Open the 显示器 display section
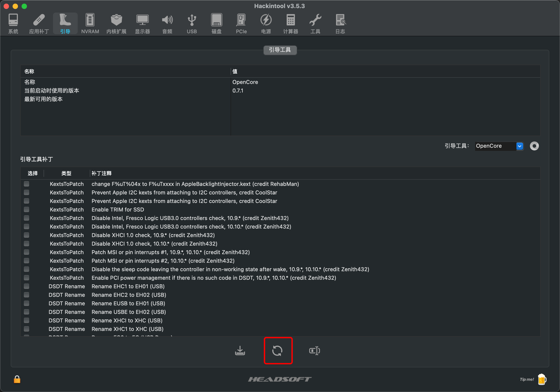 click(142, 24)
